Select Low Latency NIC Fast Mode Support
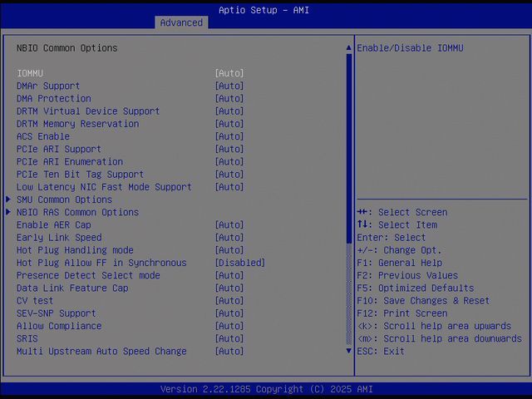532x399 pixels. point(104,187)
